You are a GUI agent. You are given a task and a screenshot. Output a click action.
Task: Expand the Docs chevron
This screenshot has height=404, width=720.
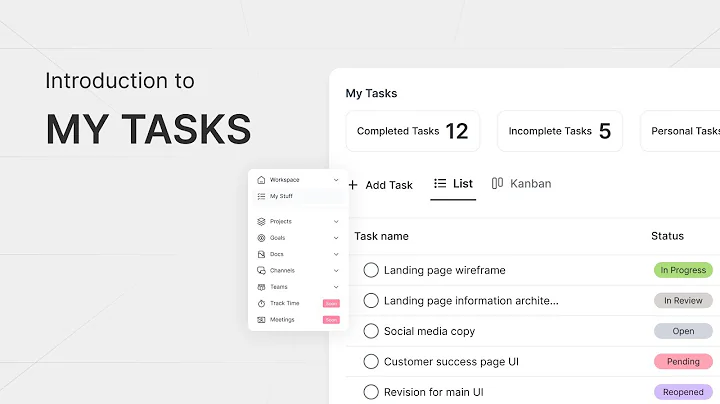coord(336,254)
